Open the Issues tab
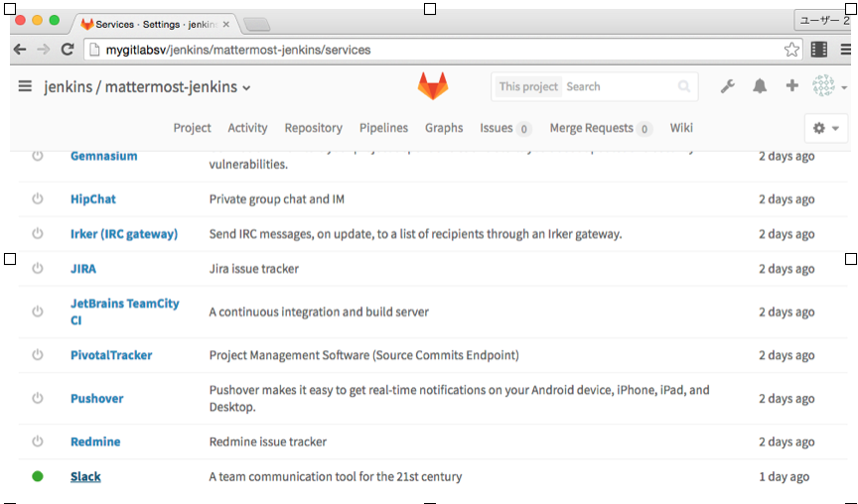This screenshot has width=858, height=504. point(505,128)
